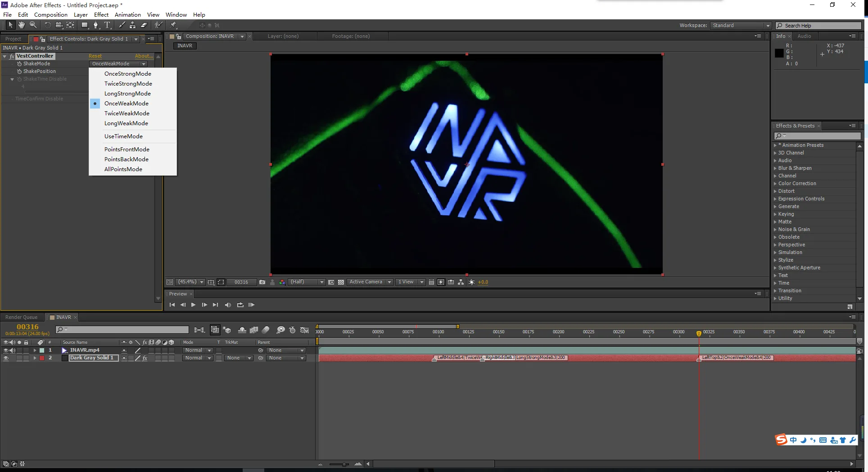Select the Rectangle shape tool

(84, 25)
